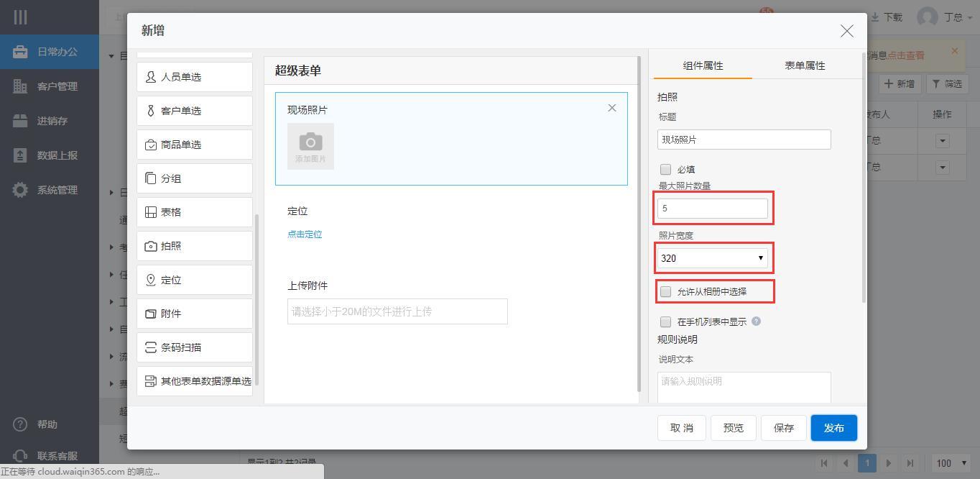The width and height of the screenshot is (980, 479).
Task: Add the 表格 table component
Action: click(x=194, y=212)
